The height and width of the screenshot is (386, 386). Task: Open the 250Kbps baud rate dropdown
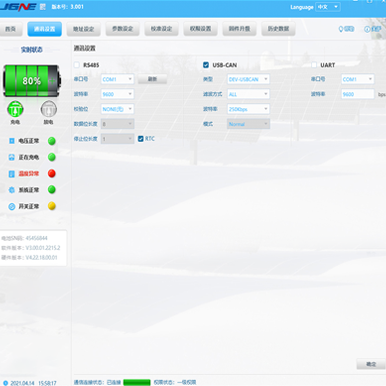[248, 109]
